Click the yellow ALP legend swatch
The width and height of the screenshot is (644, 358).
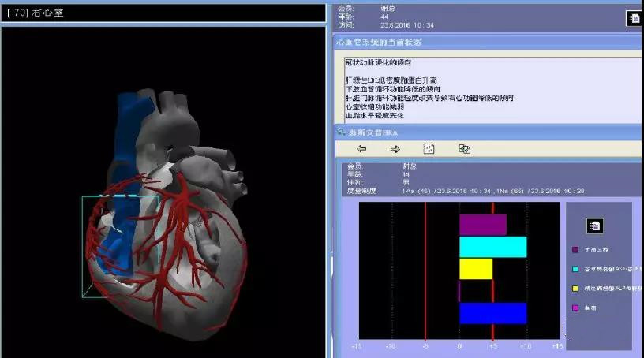575,289
